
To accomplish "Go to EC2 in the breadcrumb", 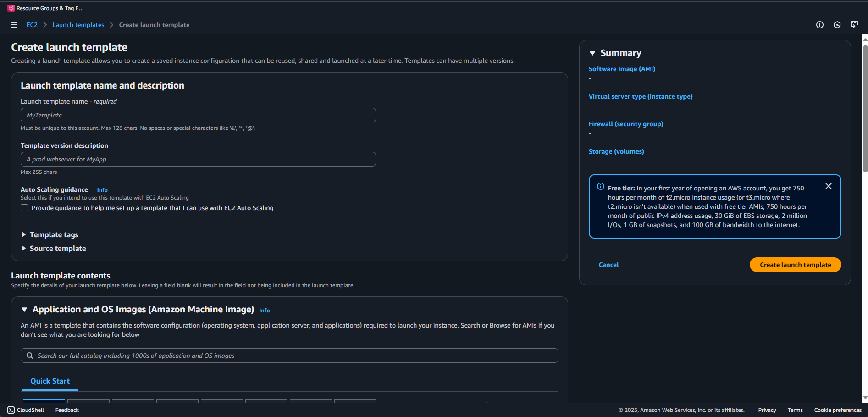I will coord(32,25).
